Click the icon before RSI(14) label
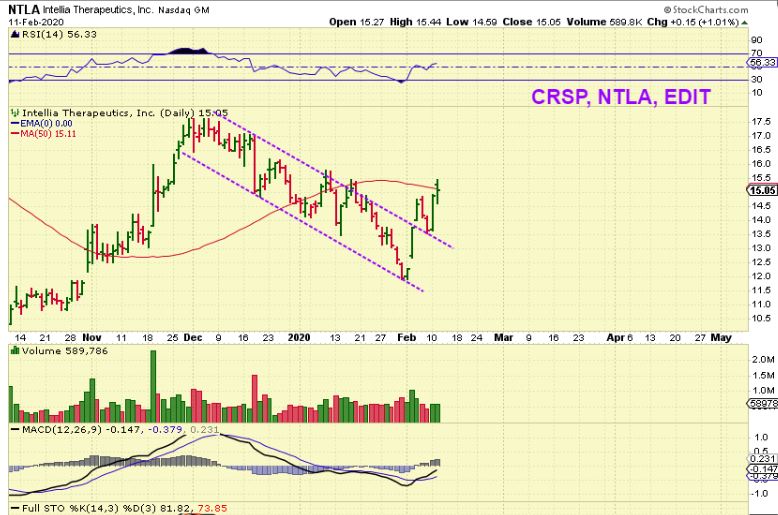Image resolution: width=778 pixels, height=515 pixels. coord(15,34)
